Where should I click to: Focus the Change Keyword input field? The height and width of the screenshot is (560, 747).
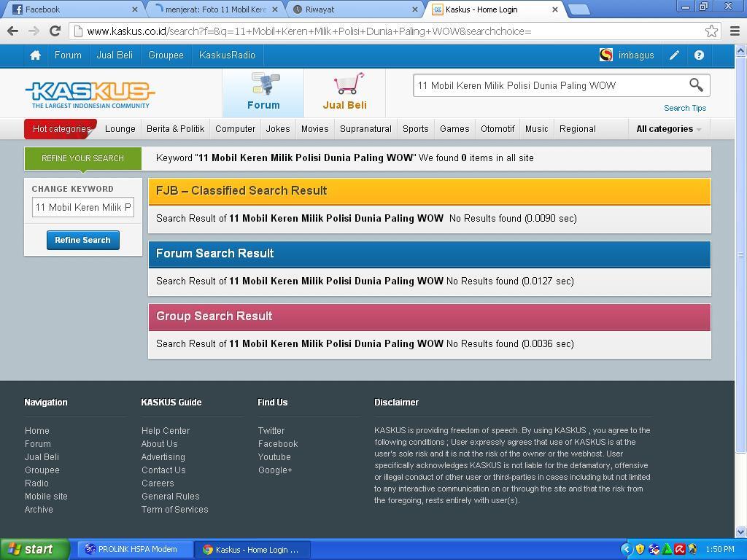83,207
